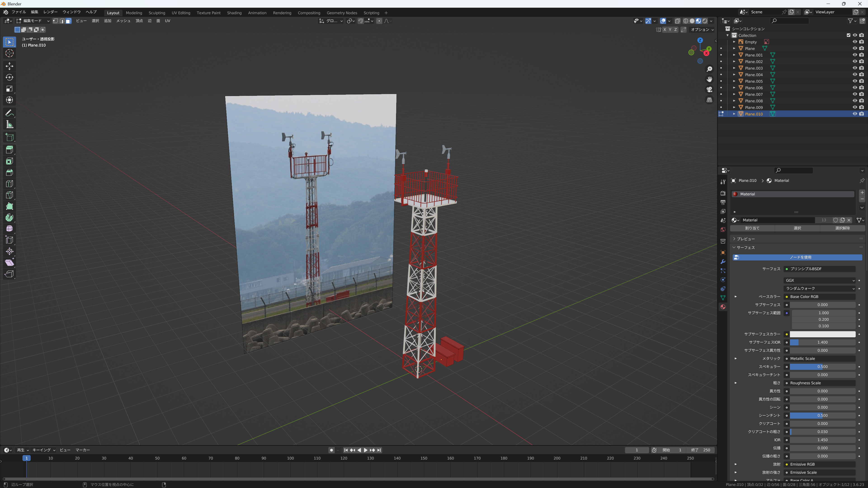
Task: Open the GGX distribution dropdown
Action: pos(819,281)
